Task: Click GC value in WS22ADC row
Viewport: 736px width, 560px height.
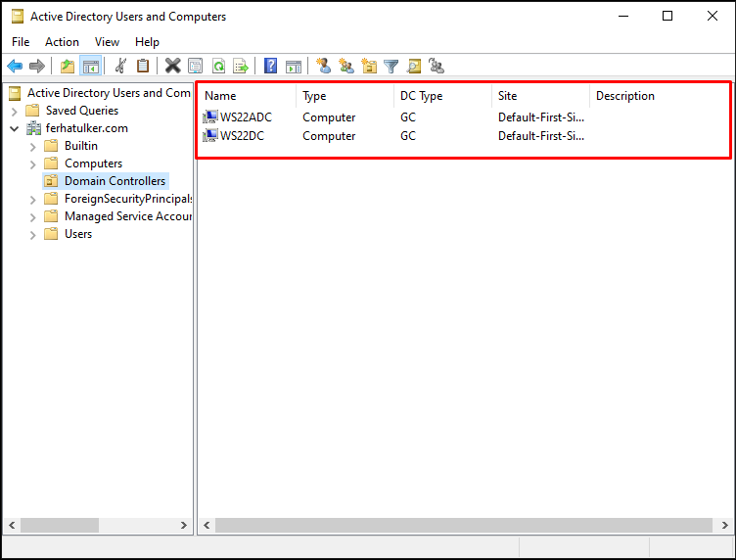Action: pyautogui.click(x=408, y=117)
